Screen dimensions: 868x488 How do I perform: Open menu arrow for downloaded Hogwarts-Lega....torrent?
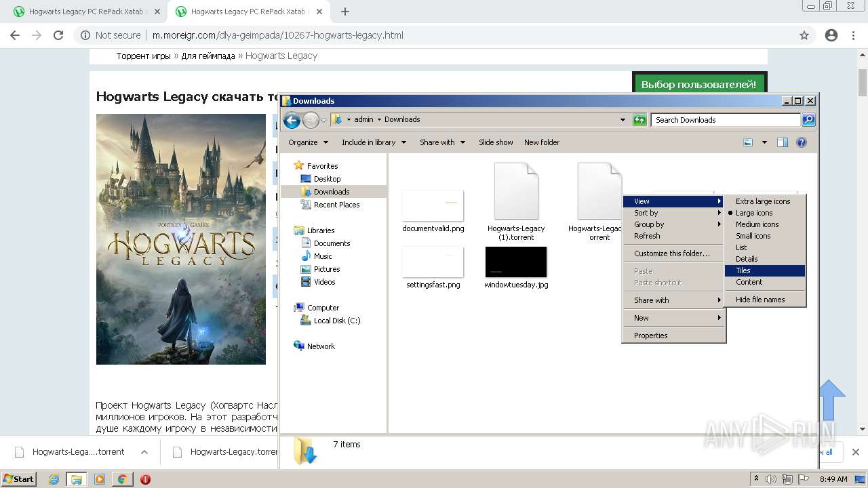click(x=144, y=452)
